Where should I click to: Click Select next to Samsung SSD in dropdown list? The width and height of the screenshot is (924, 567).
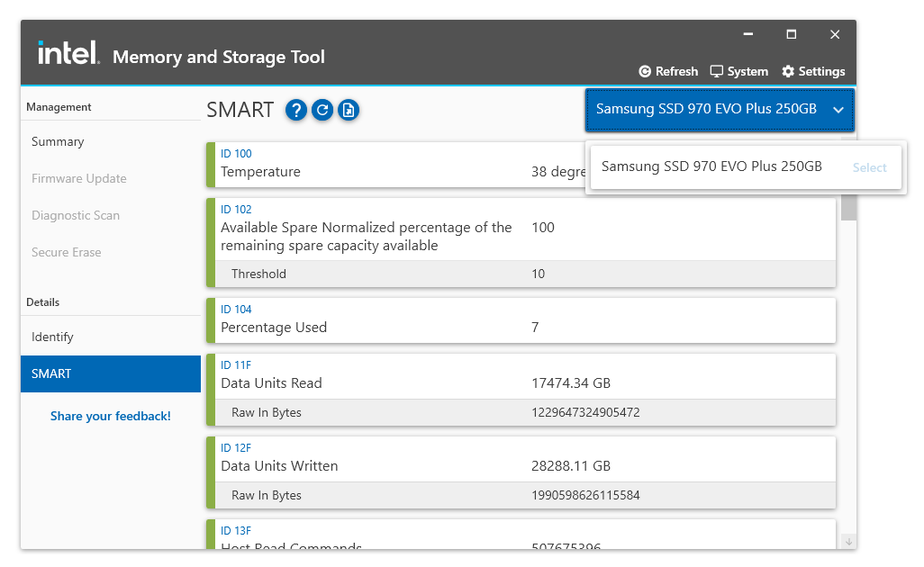point(869,167)
